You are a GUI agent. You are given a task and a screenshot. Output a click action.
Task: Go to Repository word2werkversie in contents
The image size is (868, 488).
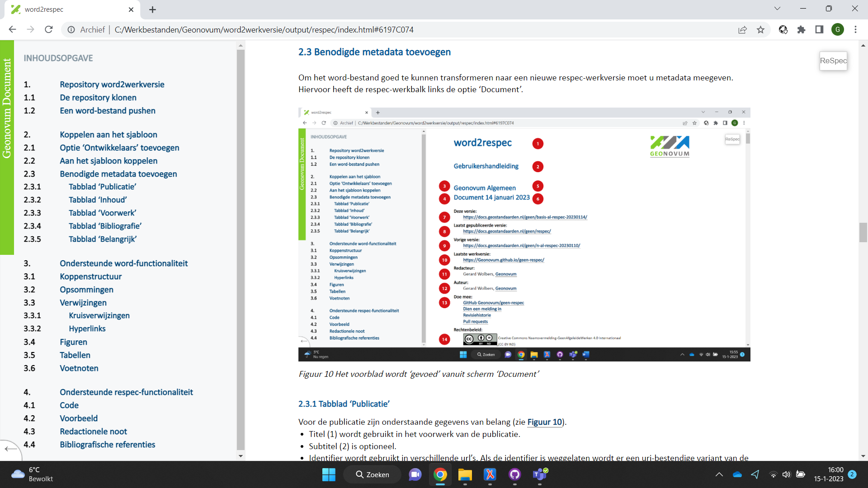[112, 84]
